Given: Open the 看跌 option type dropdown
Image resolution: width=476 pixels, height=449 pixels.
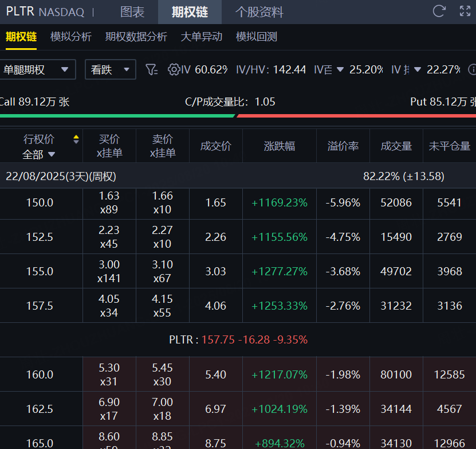Looking at the screenshot, I should 110,69.
